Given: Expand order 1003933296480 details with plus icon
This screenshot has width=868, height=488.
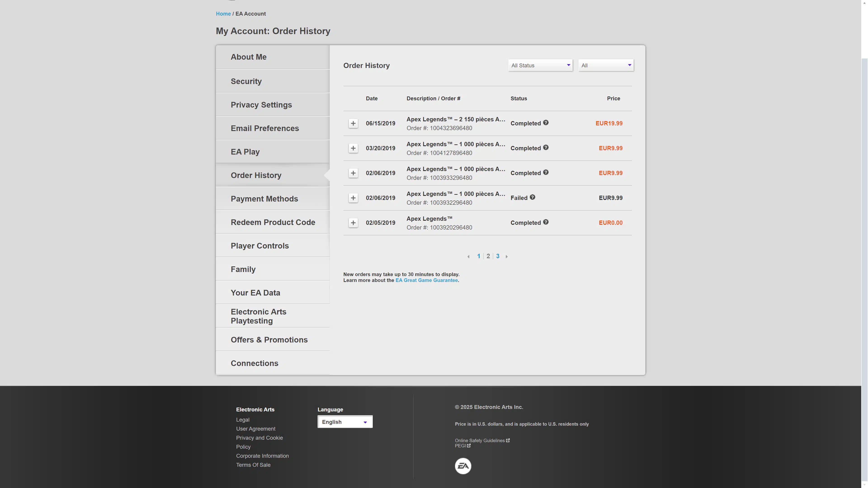Looking at the screenshot, I should [353, 173].
